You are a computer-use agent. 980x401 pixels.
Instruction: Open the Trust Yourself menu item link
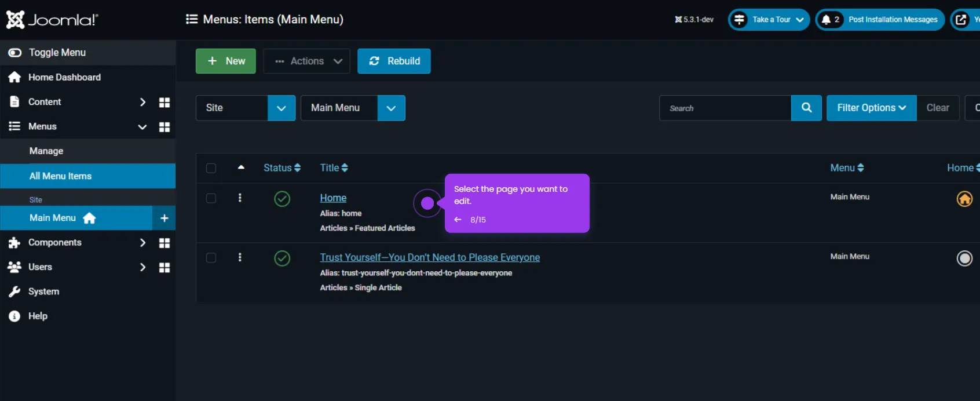click(x=430, y=257)
